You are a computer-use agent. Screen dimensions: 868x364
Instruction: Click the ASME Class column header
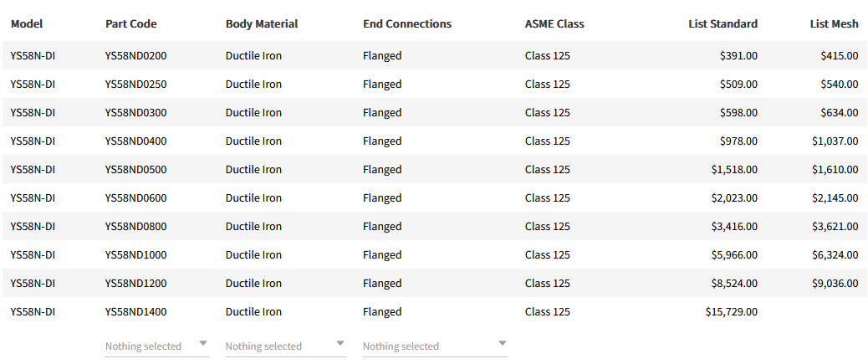pyautogui.click(x=554, y=24)
